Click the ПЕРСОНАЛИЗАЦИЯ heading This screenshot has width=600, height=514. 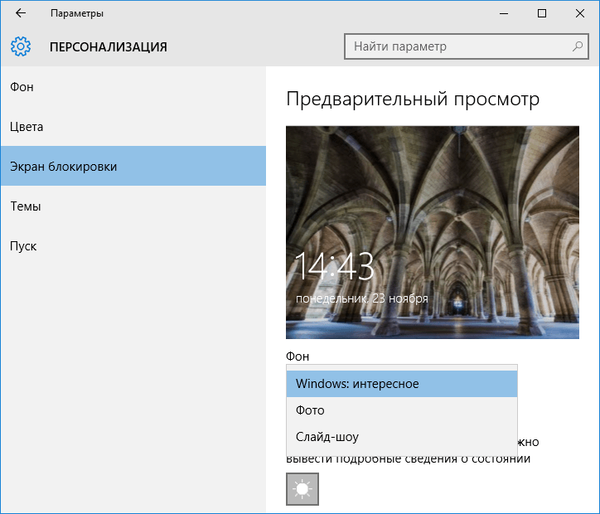[x=108, y=47]
